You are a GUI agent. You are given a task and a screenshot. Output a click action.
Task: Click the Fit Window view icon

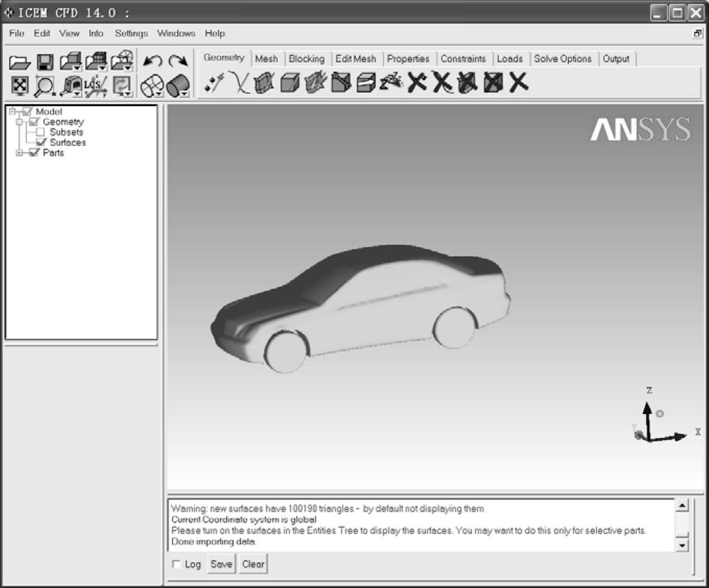click(x=19, y=86)
